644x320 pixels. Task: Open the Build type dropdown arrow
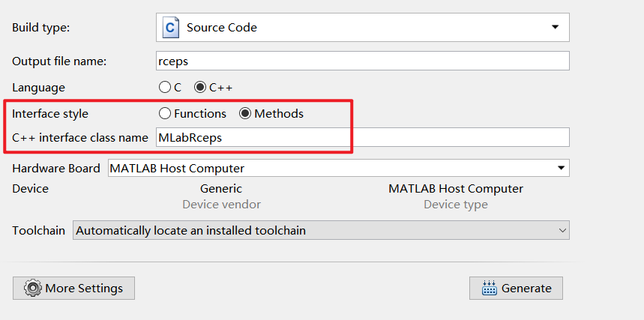pyautogui.click(x=555, y=27)
